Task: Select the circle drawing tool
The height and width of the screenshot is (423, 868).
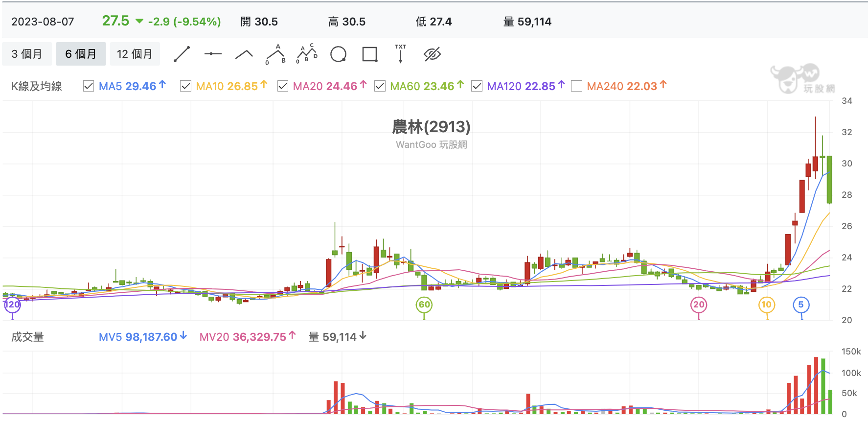Action: (338, 54)
